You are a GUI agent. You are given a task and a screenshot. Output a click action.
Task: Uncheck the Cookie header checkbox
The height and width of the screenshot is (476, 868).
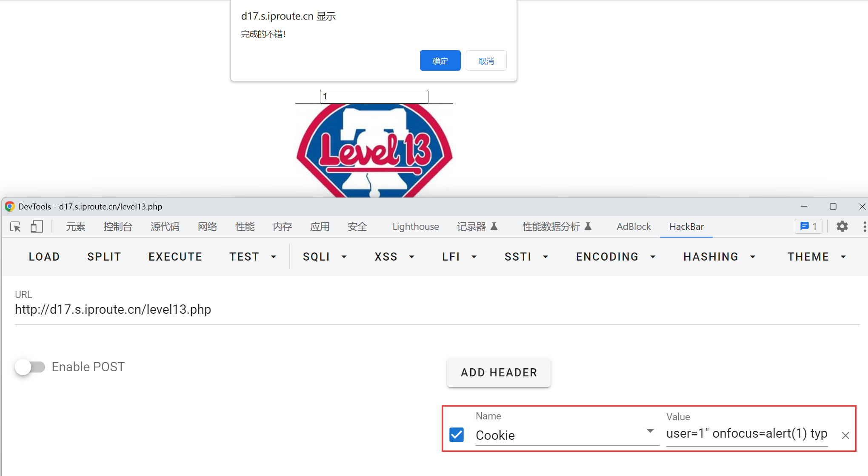[457, 435]
